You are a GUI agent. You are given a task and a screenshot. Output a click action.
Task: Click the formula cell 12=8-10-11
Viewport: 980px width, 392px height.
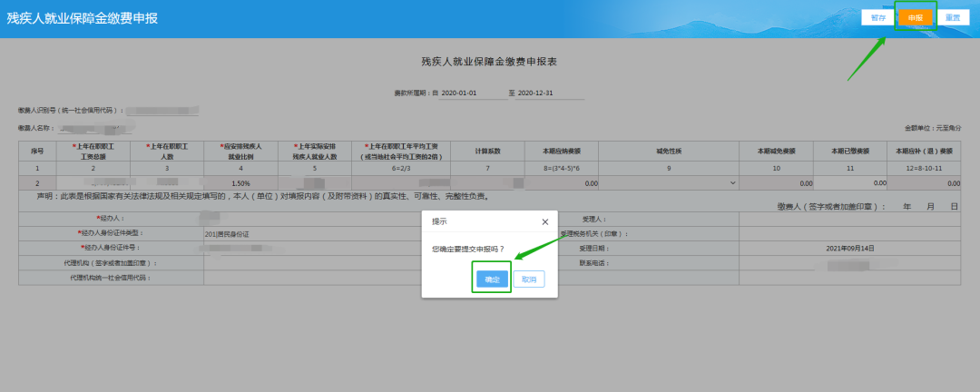click(925, 169)
